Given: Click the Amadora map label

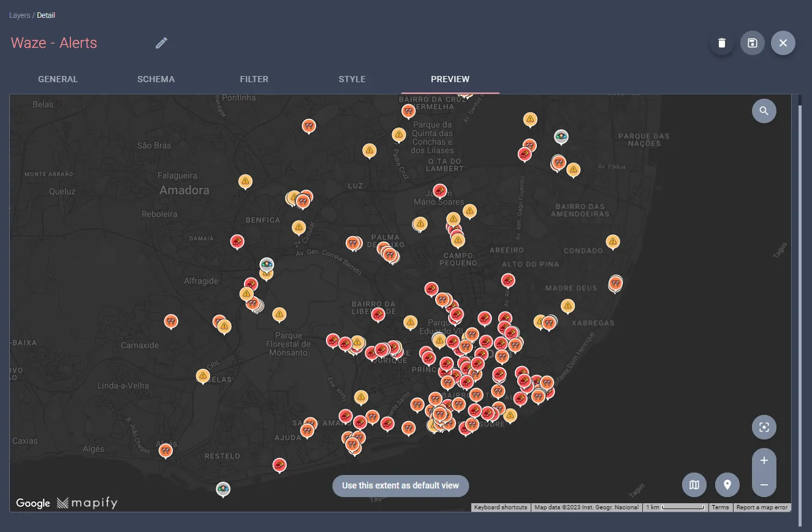Looking at the screenshot, I should (184, 191).
